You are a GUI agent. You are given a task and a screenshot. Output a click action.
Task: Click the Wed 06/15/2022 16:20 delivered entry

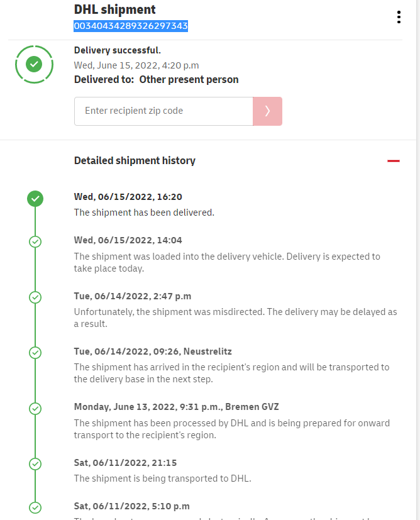point(128,197)
